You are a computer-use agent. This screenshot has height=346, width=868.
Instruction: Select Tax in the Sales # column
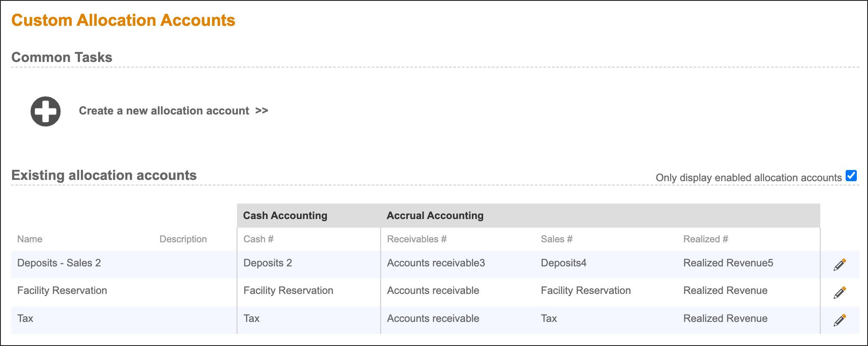[x=549, y=318]
